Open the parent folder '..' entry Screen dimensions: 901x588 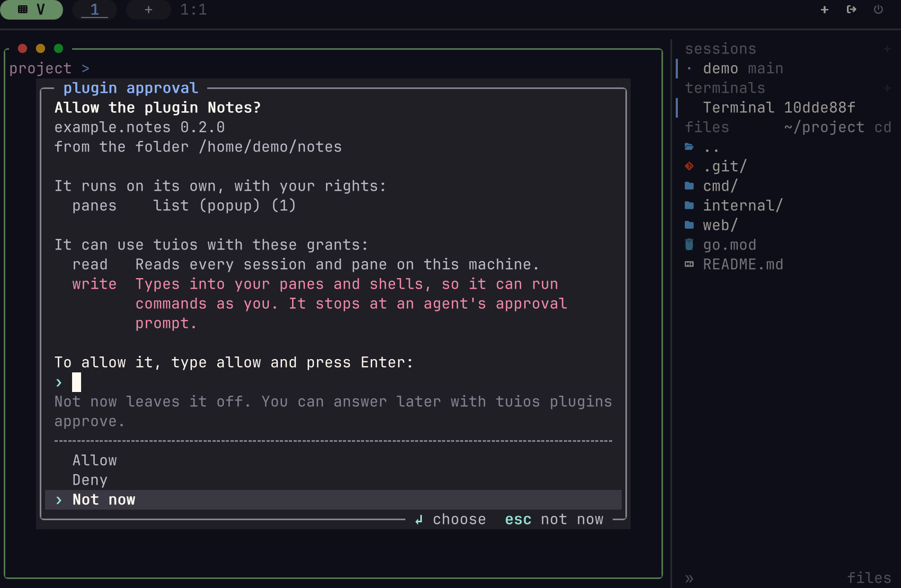(x=788, y=147)
